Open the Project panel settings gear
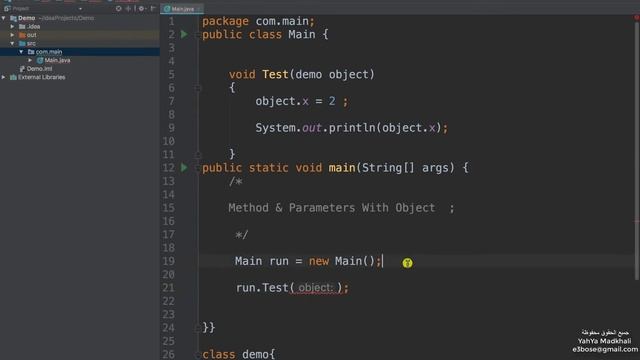Screen dimensions: 640x360 tap(142, 8)
